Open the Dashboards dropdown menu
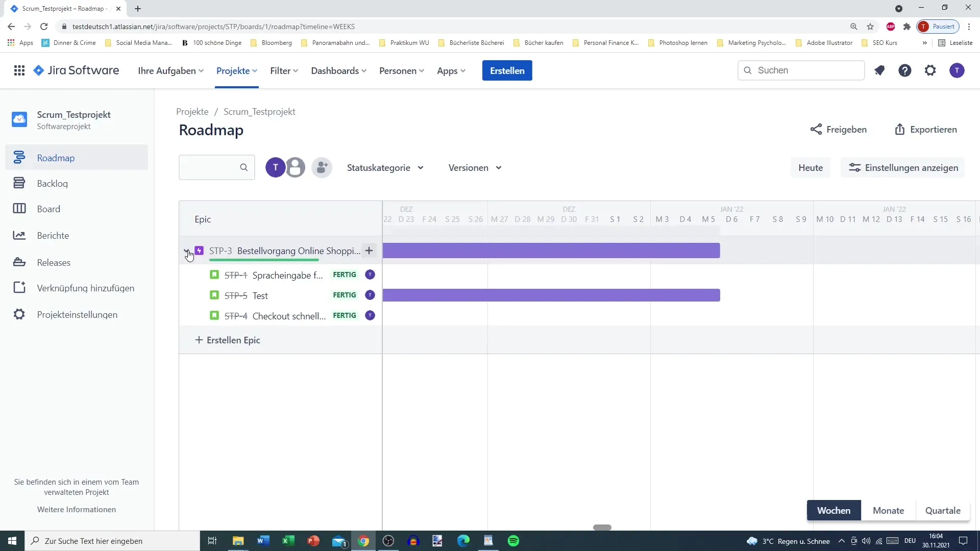Screen dimensions: 980x551 click(339, 70)
